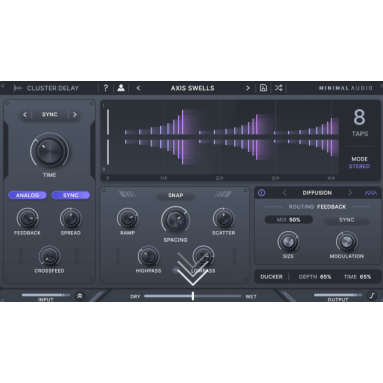Select previous time mode arrow
The width and height of the screenshot is (383, 383).
(25, 115)
